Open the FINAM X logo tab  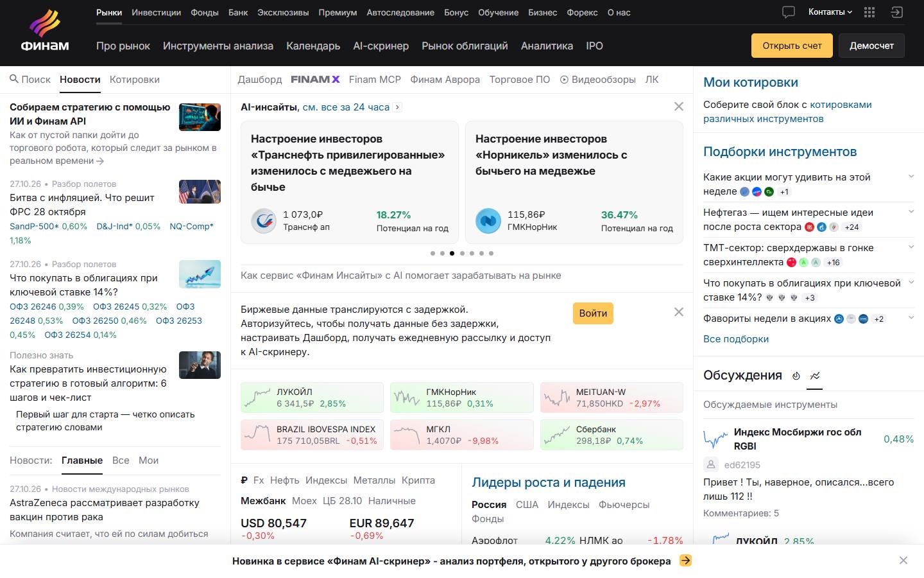pos(315,80)
